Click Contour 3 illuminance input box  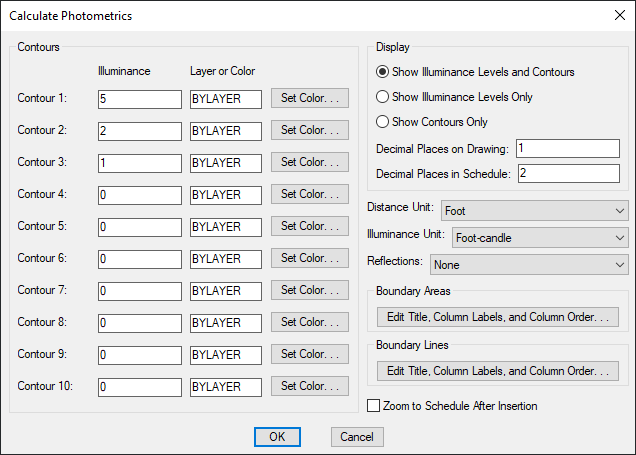tap(140, 163)
